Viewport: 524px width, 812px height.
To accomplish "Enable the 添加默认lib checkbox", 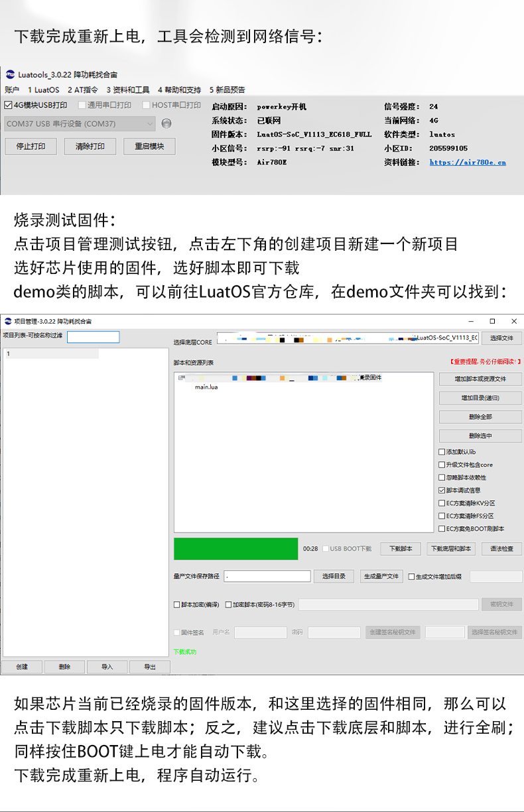I will tap(442, 452).
